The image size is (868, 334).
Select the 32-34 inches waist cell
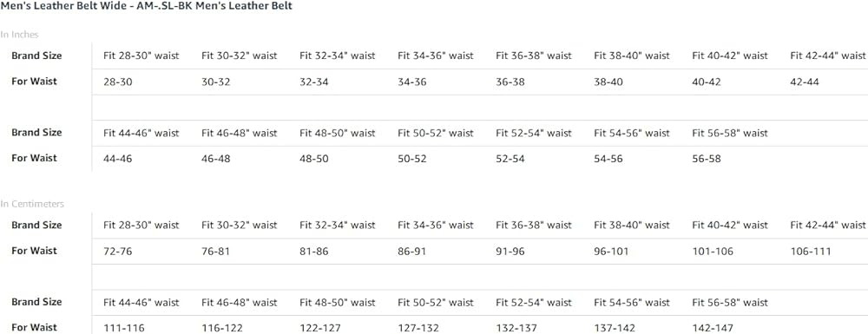click(x=314, y=82)
